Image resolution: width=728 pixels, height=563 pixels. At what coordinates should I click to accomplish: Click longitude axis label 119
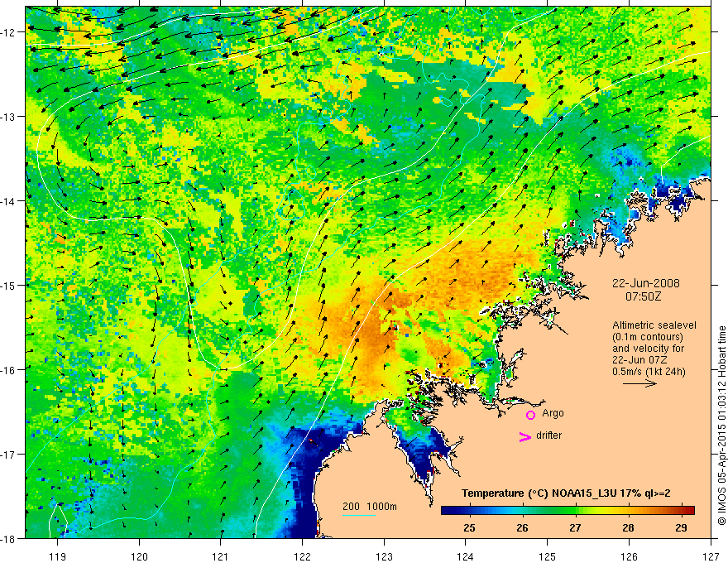(x=58, y=556)
